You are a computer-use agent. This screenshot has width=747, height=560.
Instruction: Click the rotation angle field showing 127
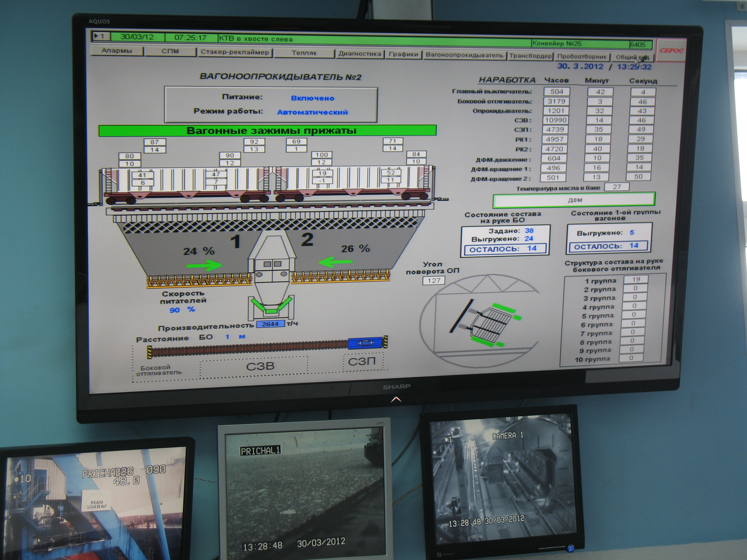[x=434, y=280]
